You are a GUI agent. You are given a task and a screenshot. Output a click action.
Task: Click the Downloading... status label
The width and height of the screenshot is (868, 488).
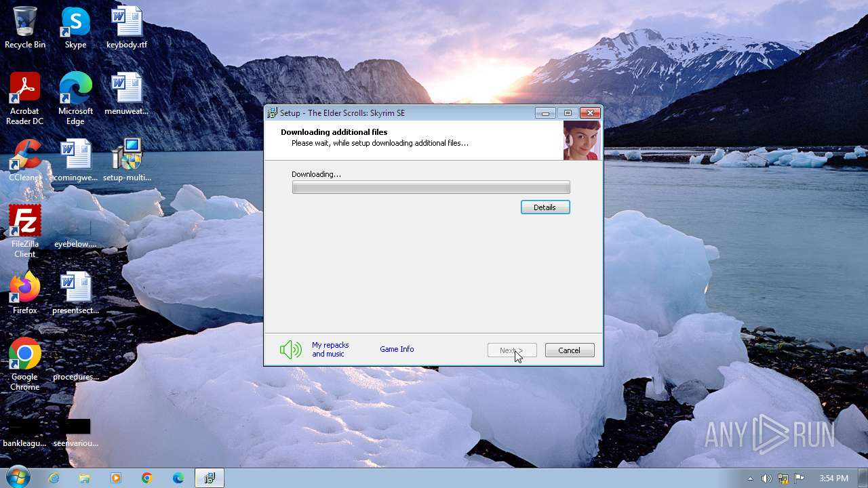(x=316, y=174)
